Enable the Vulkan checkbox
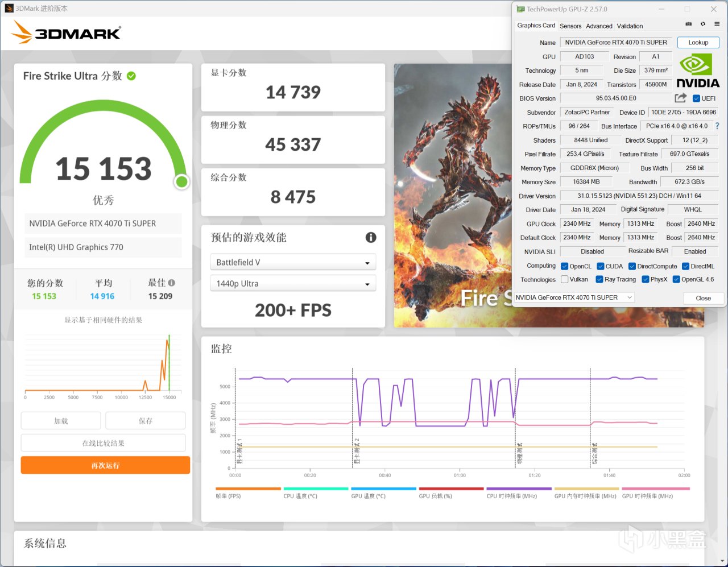The width and height of the screenshot is (728, 567). click(565, 279)
